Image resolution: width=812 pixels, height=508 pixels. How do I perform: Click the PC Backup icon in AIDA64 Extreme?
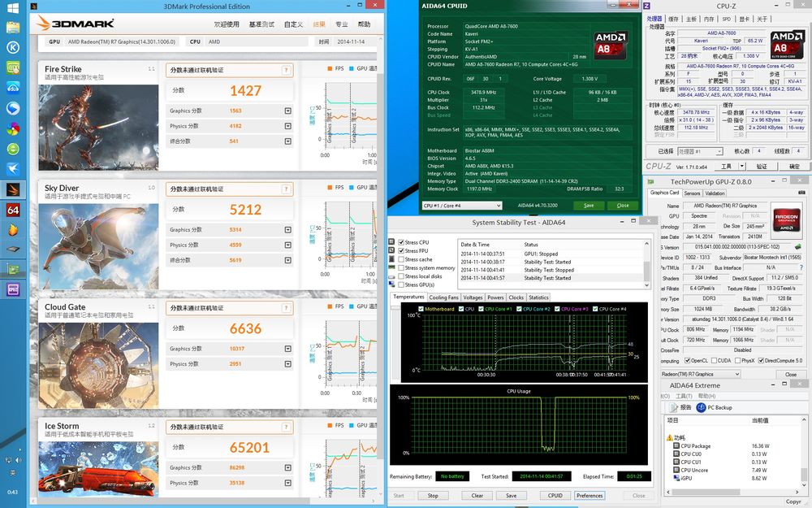(702, 407)
